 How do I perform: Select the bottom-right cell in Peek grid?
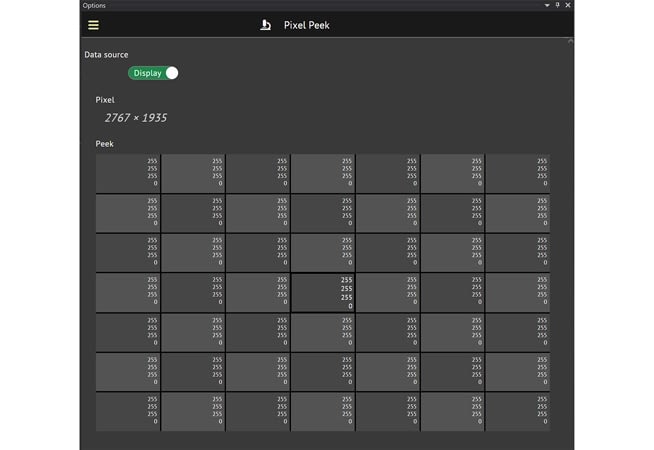tap(518, 411)
